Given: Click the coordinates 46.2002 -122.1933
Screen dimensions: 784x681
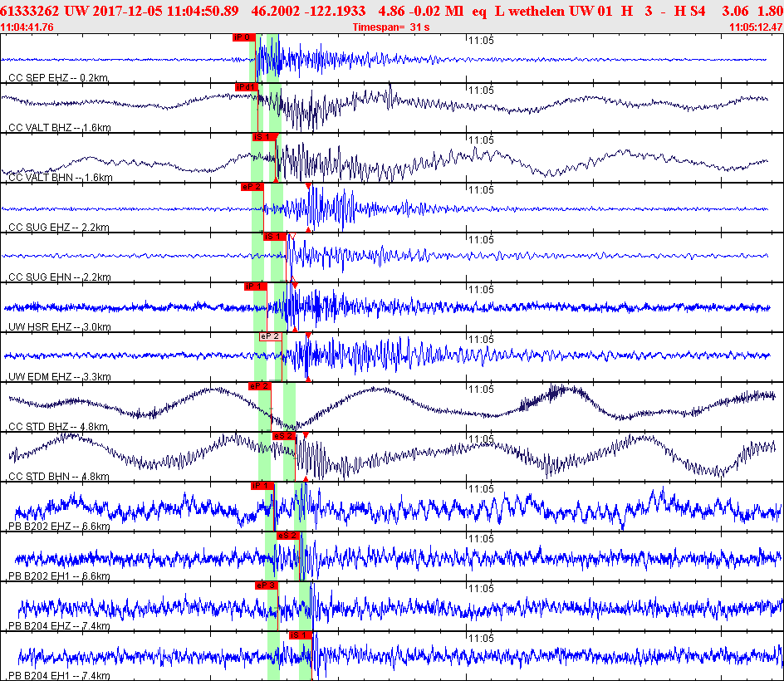Looking at the screenshot, I should coord(308,11).
